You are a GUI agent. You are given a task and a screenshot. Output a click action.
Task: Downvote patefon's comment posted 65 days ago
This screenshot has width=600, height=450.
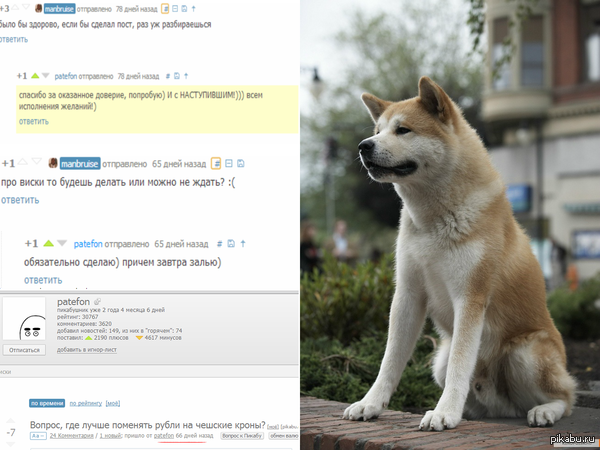[61, 244]
